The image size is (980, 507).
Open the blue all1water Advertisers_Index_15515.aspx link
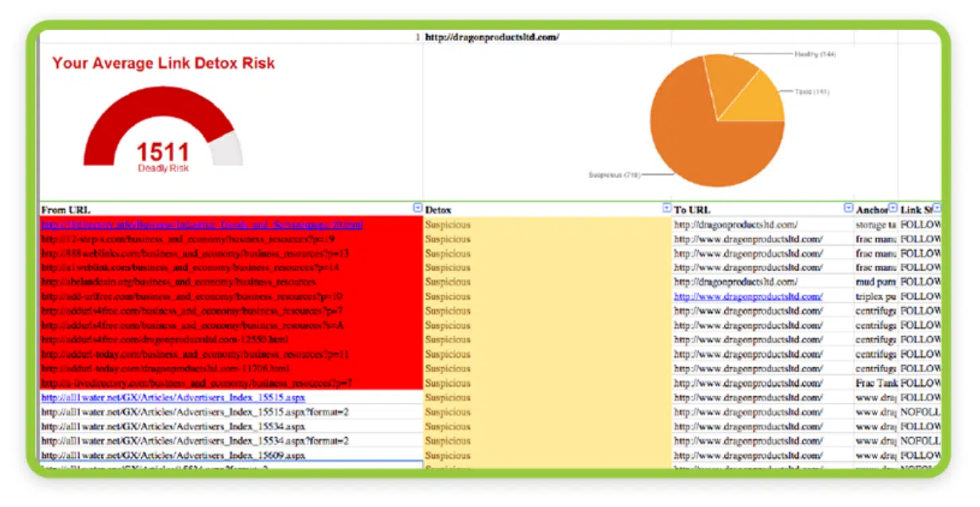(173, 398)
